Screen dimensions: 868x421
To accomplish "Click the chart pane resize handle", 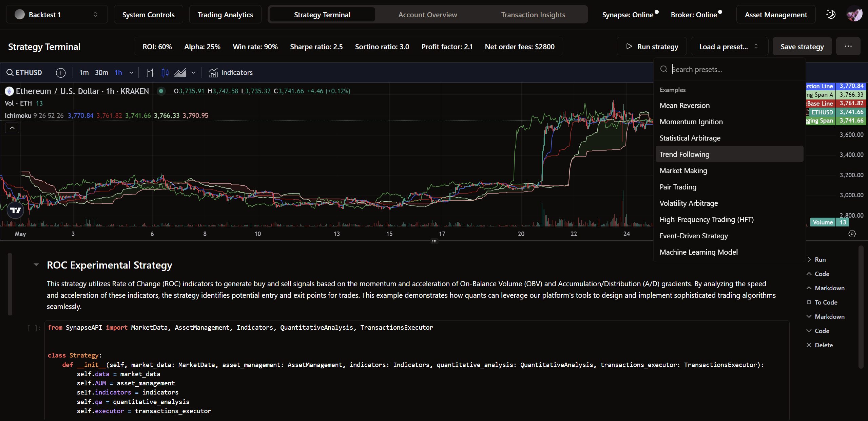I will pyautogui.click(x=434, y=241).
